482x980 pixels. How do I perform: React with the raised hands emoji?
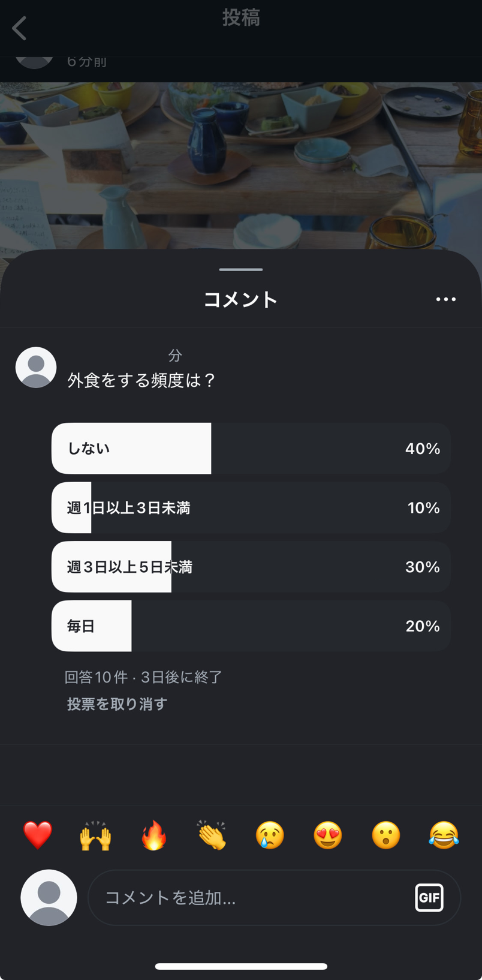pyautogui.click(x=96, y=835)
